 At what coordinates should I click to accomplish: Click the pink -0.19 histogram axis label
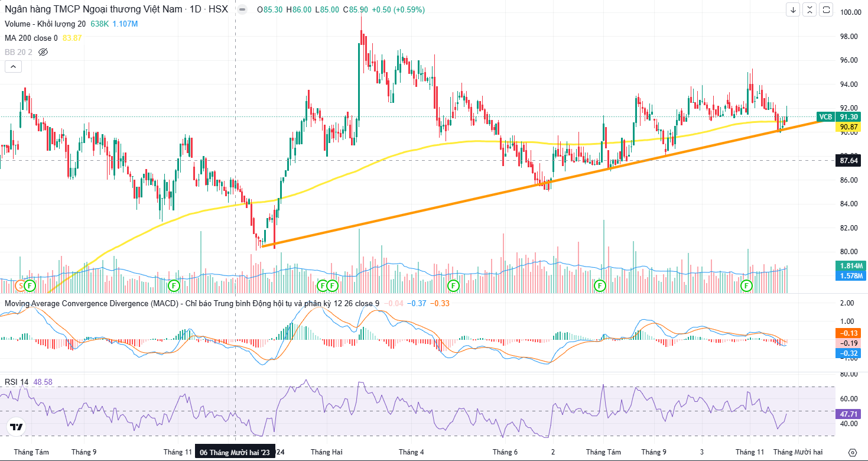(x=849, y=343)
